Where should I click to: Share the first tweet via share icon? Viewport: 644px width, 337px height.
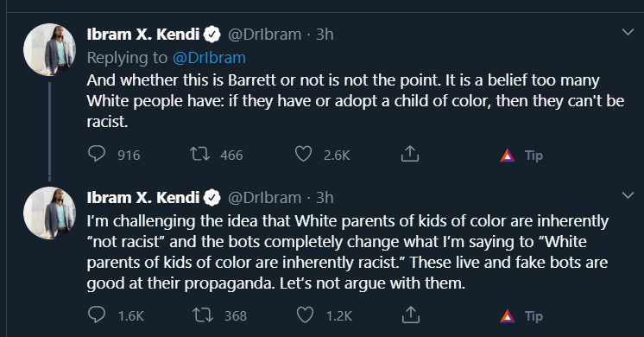tap(410, 154)
